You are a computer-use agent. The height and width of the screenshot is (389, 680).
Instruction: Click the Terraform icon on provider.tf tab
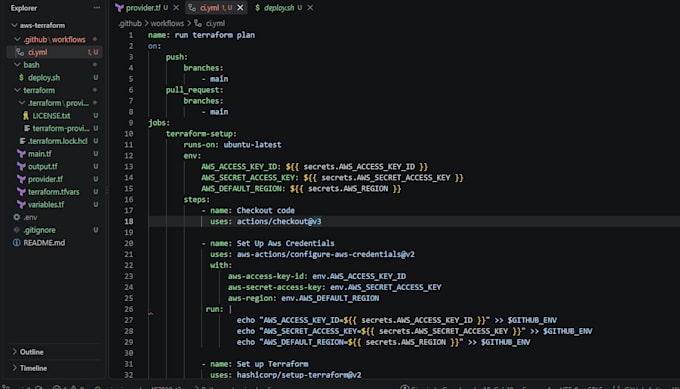119,8
